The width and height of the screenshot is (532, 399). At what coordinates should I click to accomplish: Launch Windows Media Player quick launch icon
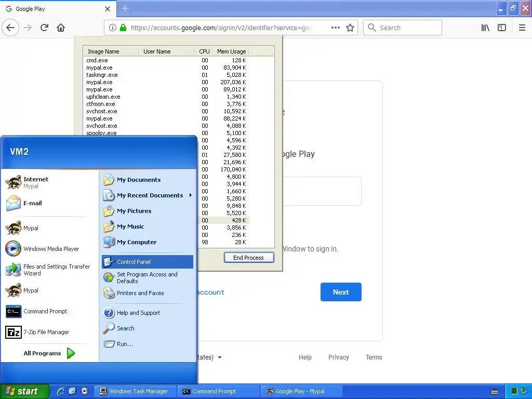tap(85, 391)
